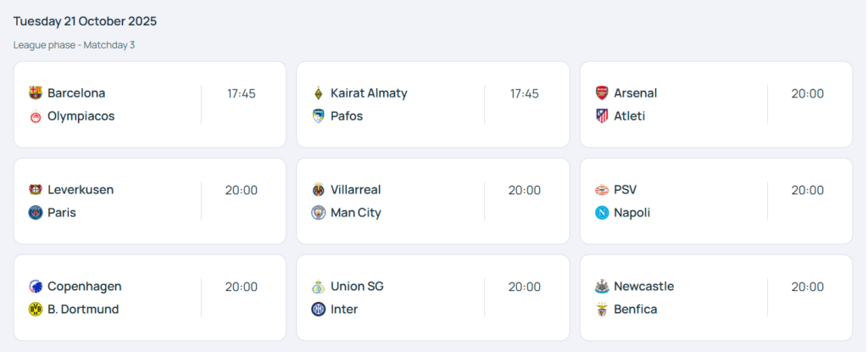Select the Union SG team name
Viewport: 868px width, 352px height.
[x=357, y=287]
